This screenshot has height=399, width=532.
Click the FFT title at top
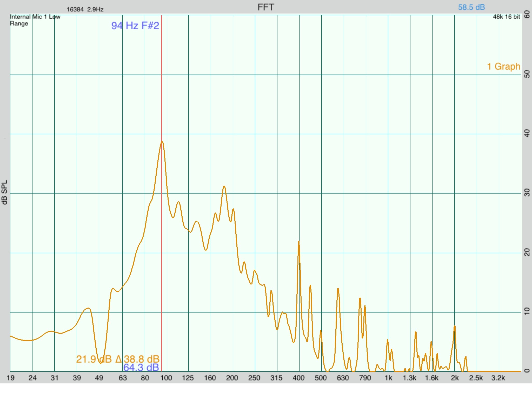click(x=265, y=7)
